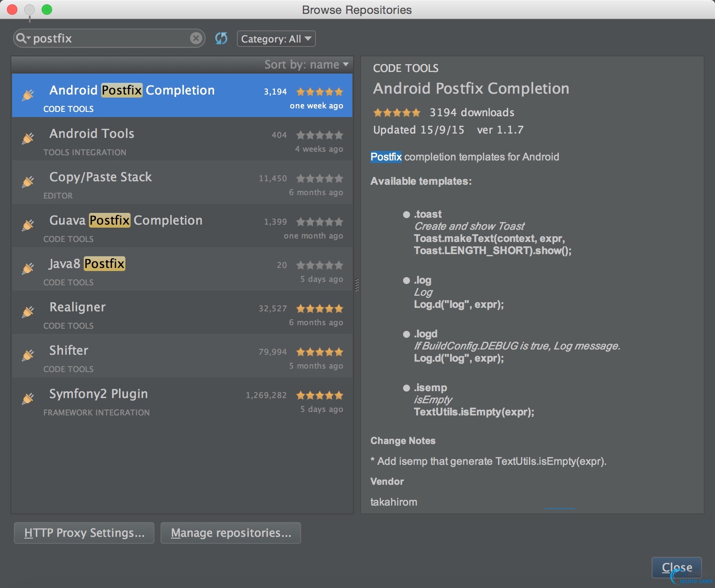
Task: Select Android Postfix Completion in list
Action: (132, 91)
